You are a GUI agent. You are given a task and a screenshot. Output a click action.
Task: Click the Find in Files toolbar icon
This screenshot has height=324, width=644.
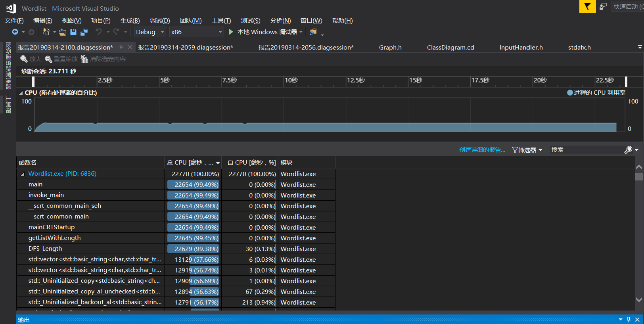tap(313, 32)
